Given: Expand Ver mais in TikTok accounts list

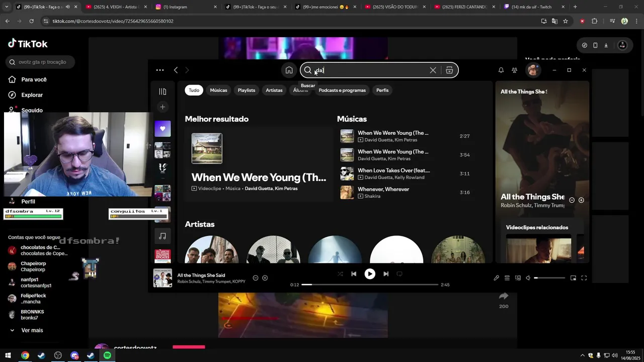Looking at the screenshot, I should [27, 330].
